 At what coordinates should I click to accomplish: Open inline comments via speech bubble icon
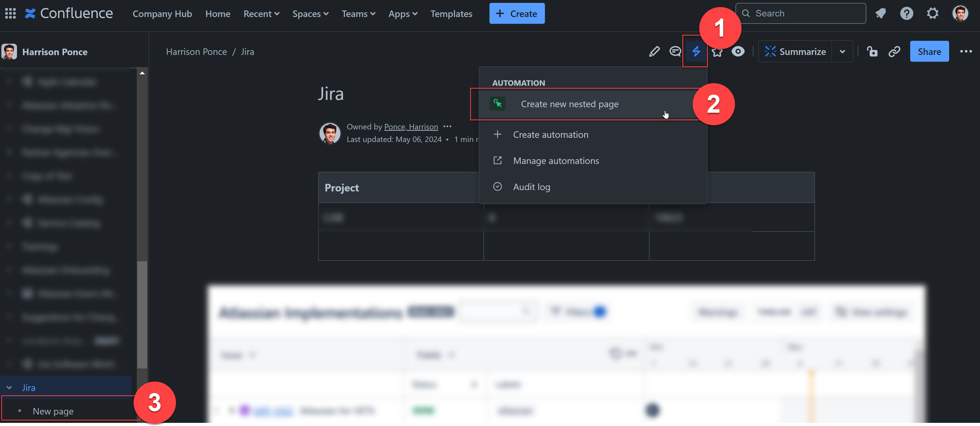(675, 51)
